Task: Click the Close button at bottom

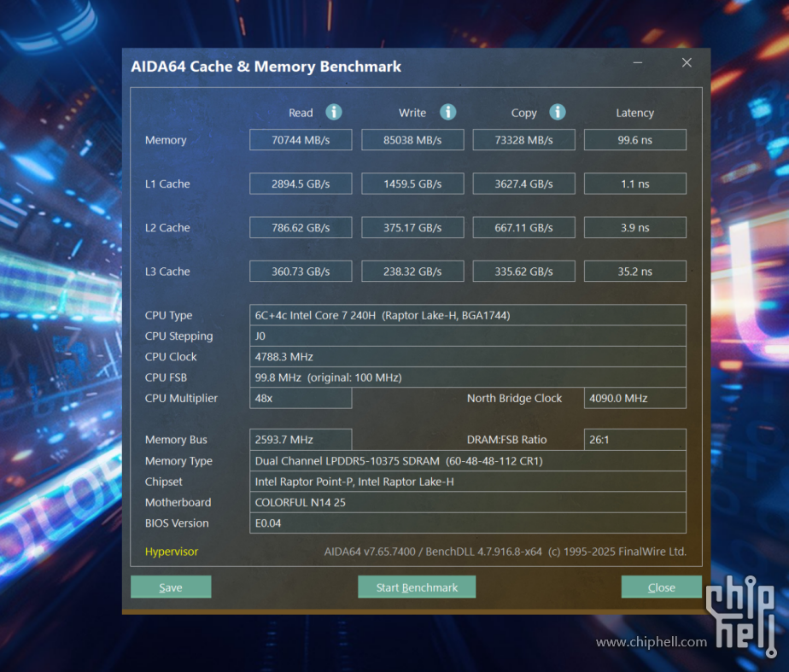Action: coord(661,587)
